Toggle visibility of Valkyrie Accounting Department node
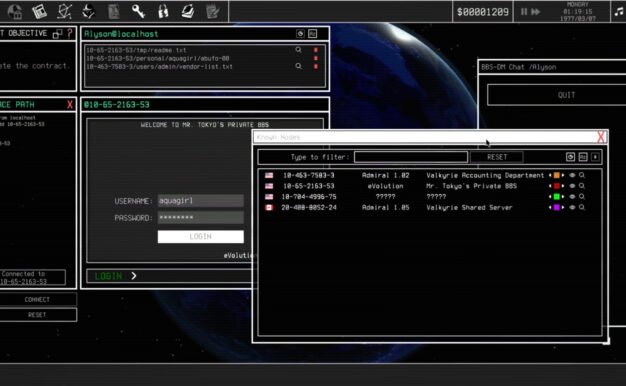Viewport: 626px width, 386px height. point(572,175)
